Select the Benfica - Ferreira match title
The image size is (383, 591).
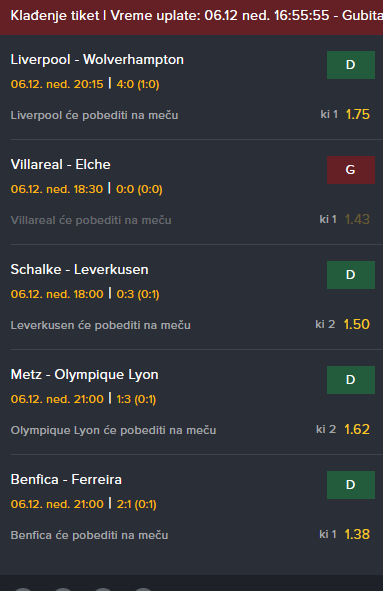coord(66,479)
